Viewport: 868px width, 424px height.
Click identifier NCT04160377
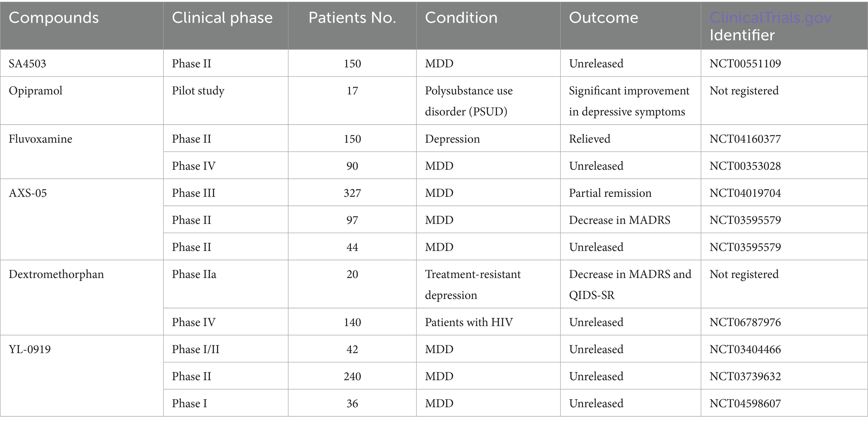745,139
